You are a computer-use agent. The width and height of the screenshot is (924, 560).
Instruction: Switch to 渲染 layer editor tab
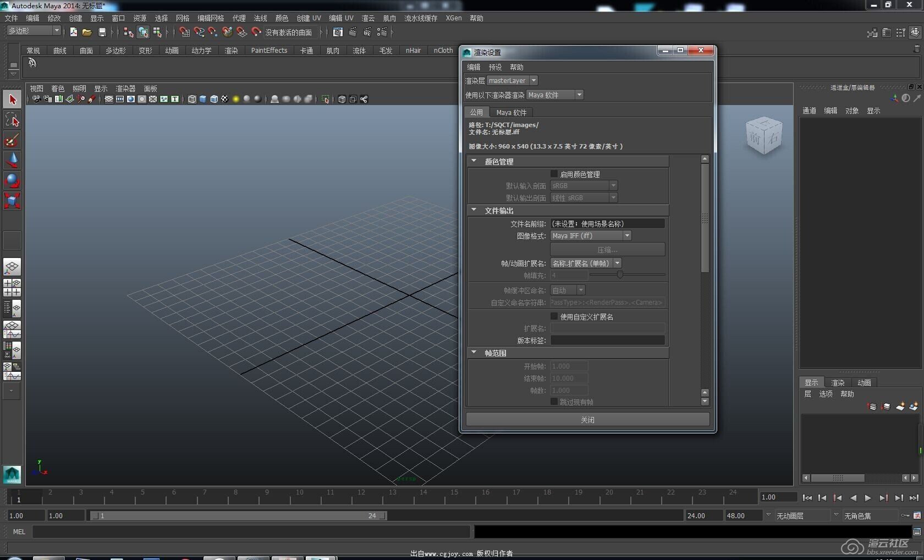click(x=838, y=383)
